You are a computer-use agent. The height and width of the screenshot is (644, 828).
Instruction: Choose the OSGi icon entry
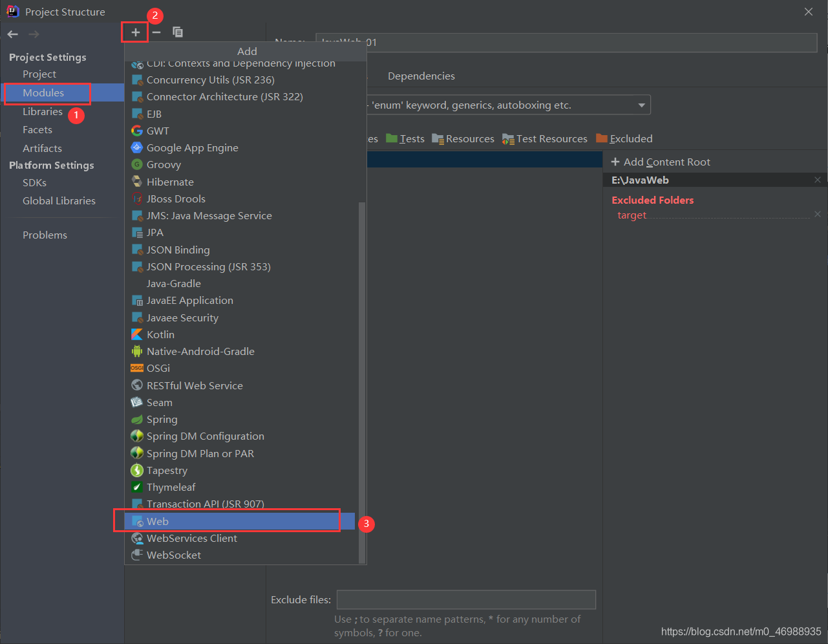coord(137,369)
